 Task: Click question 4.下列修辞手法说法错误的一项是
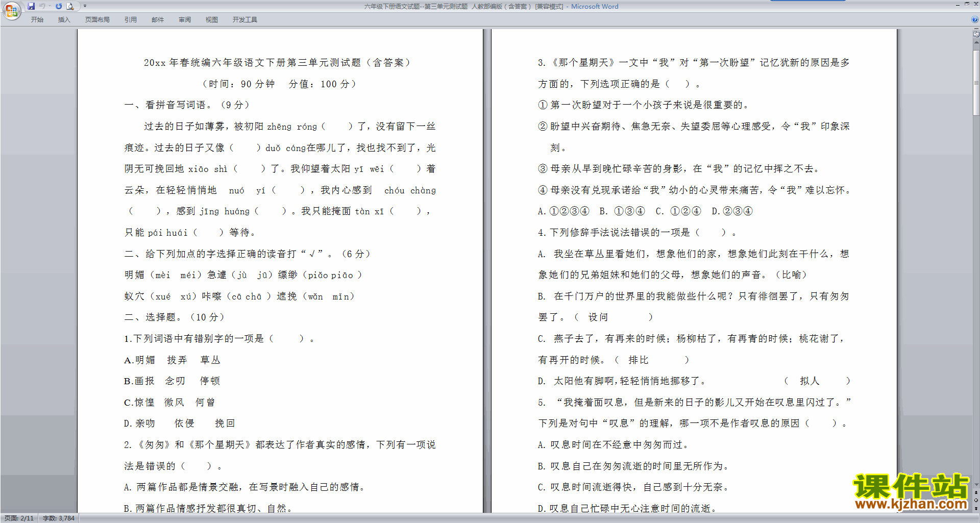pos(638,233)
